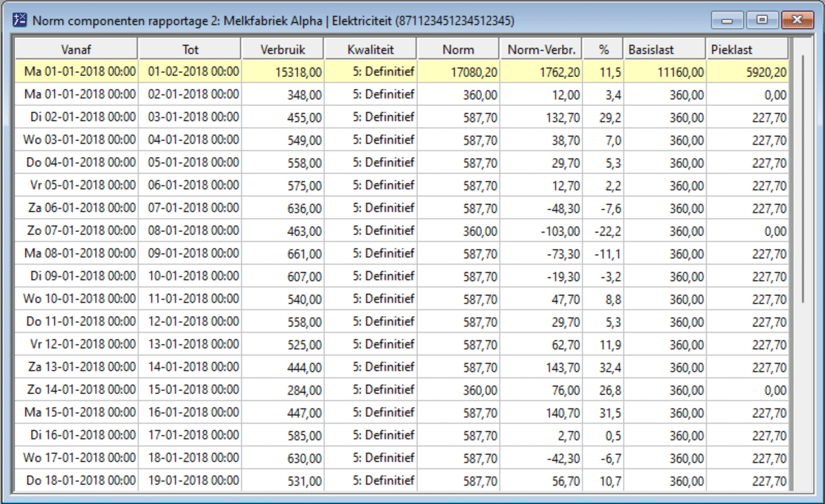Click the Basislast column header
Image resolution: width=825 pixels, height=504 pixels.
pos(665,49)
